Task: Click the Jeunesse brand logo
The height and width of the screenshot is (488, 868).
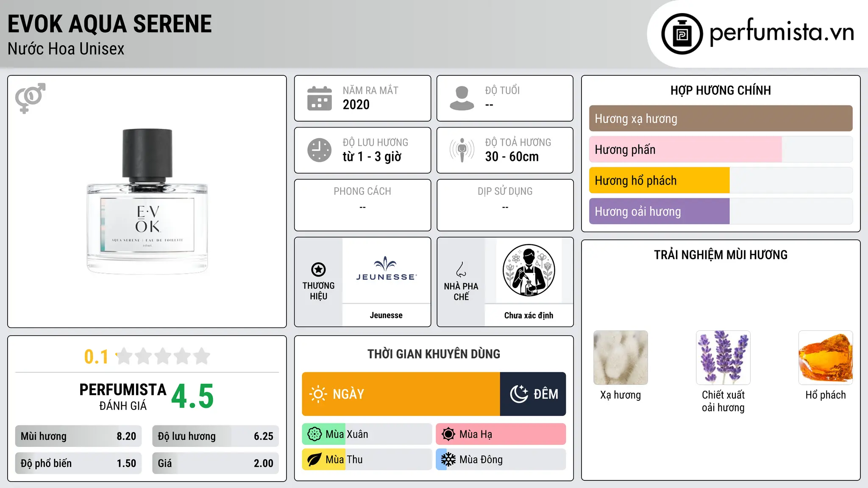Action: [386, 269]
